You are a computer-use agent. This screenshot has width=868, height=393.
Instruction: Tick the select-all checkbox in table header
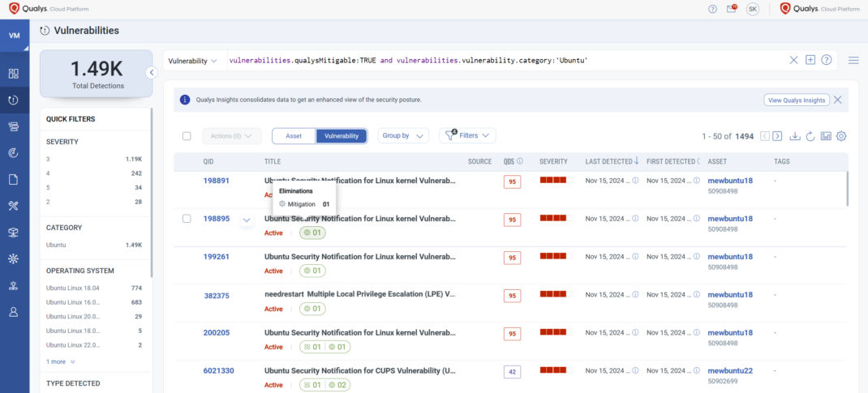tap(187, 136)
